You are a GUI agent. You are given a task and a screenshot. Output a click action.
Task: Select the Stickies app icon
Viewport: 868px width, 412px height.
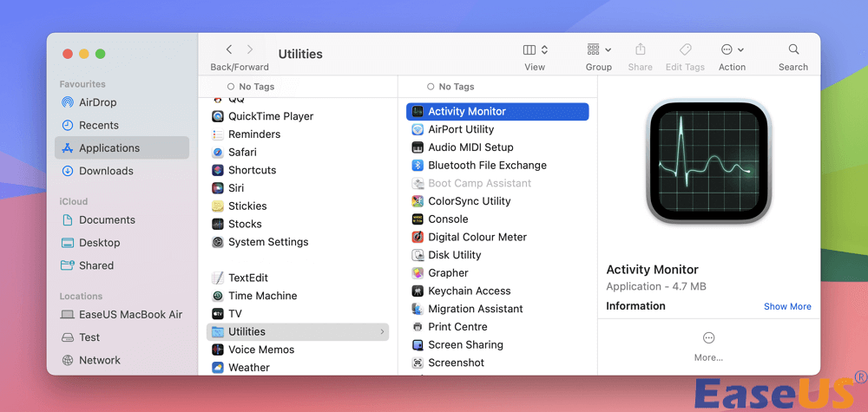(218, 206)
